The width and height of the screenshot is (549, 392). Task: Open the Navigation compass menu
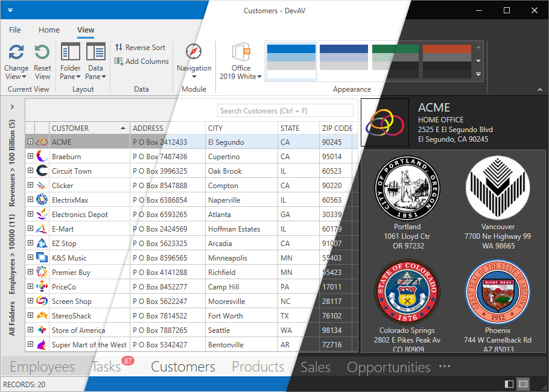[x=194, y=60]
